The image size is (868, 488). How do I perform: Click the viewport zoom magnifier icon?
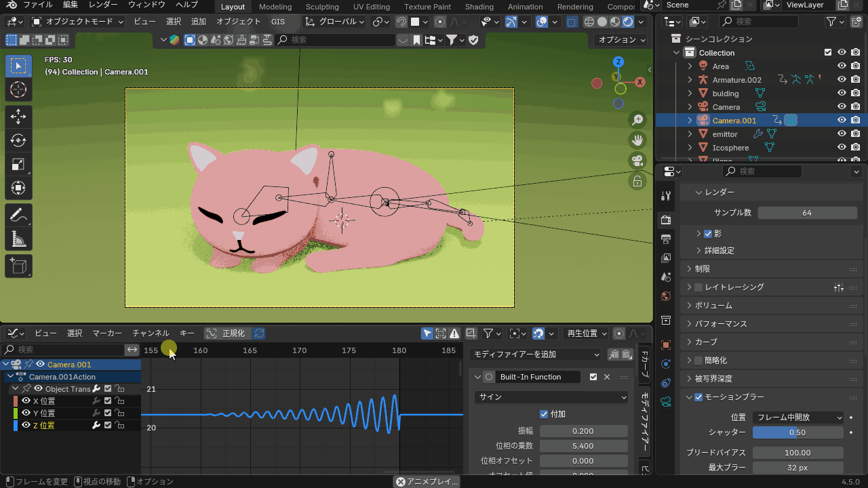click(637, 120)
